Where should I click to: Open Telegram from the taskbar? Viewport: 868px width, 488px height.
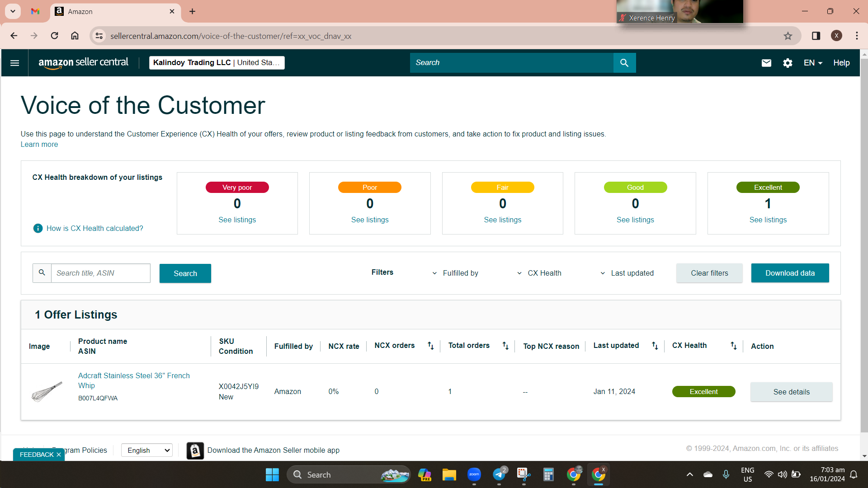[x=499, y=475]
